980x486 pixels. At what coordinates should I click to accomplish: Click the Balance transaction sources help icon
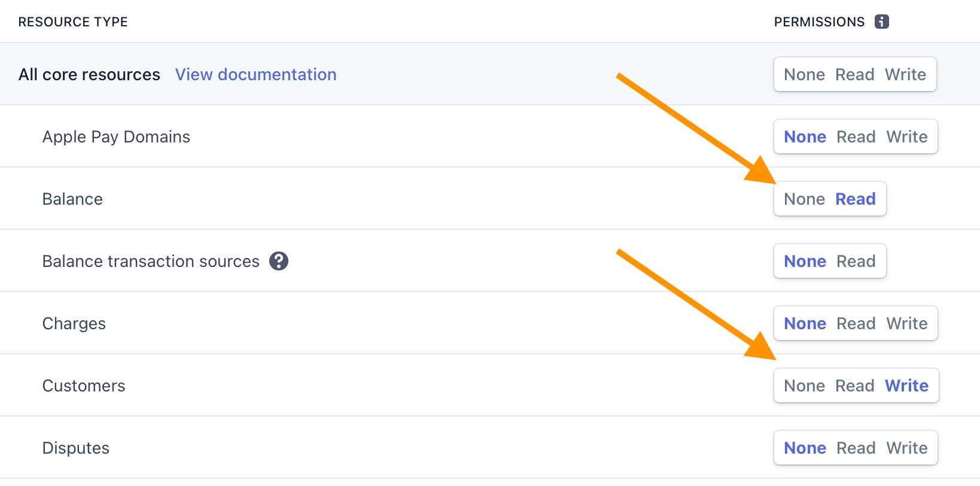(279, 261)
